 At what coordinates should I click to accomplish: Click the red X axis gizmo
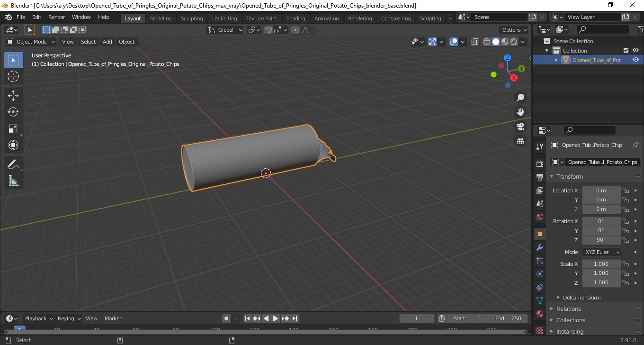click(514, 78)
